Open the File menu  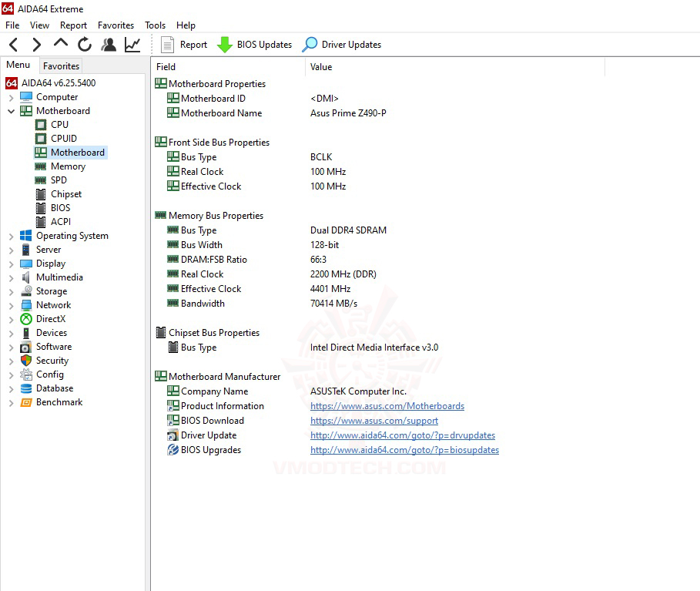click(x=12, y=25)
